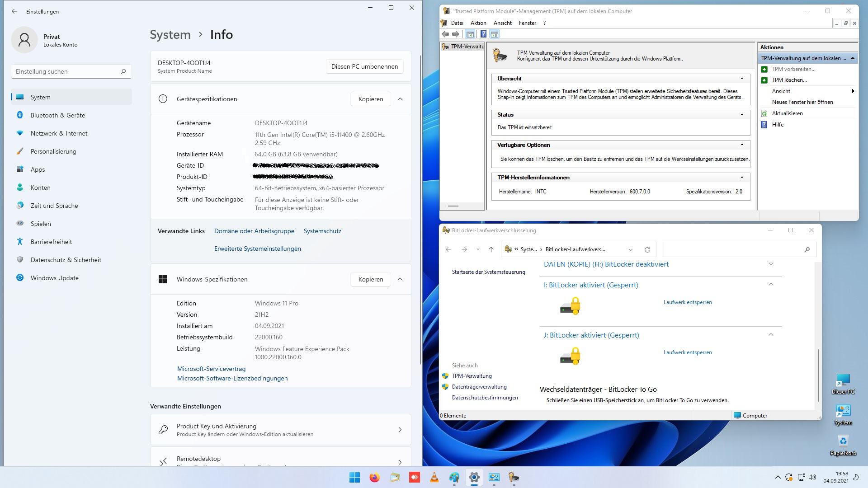Go up one level in BitLocker window

[491, 249]
